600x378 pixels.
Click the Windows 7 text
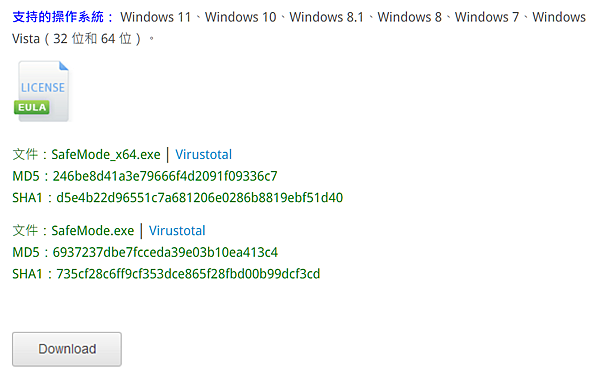click(x=487, y=17)
